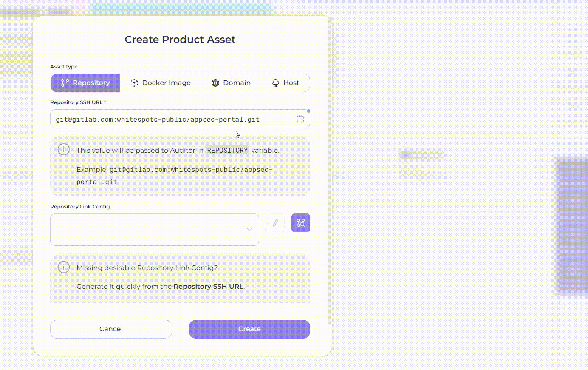Image resolution: width=588 pixels, height=370 pixels.
Task: Pick the Host asset type
Action: pos(286,83)
